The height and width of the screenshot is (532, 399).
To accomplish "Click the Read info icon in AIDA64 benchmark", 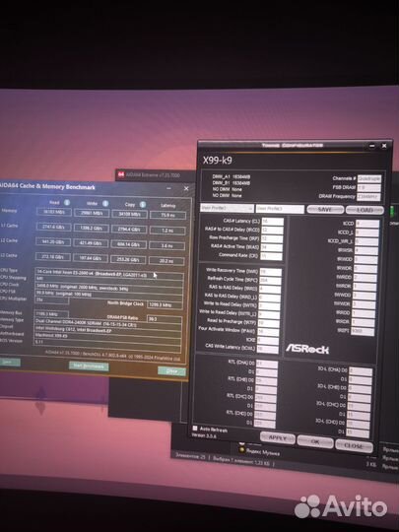I will point(67,203).
